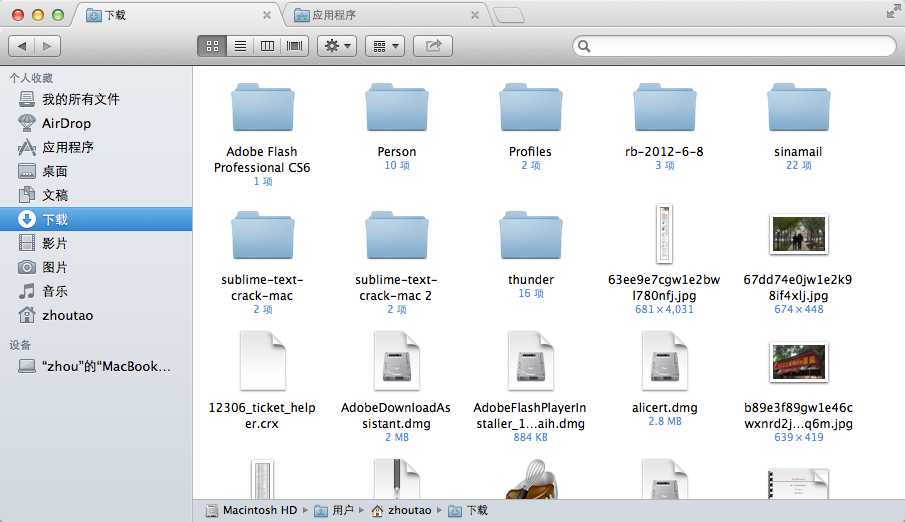Select the 12306_ticket_helper.crx file icon
This screenshot has width=905, height=522.
point(263,361)
